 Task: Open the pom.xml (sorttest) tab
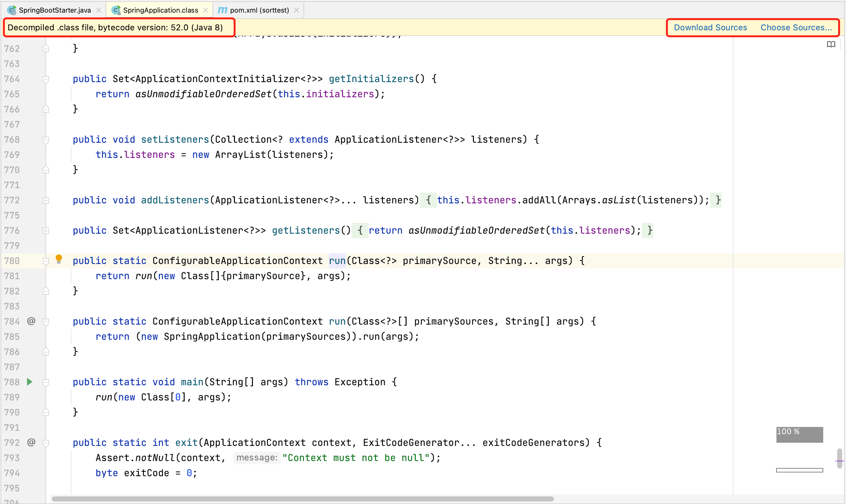click(259, 10)
